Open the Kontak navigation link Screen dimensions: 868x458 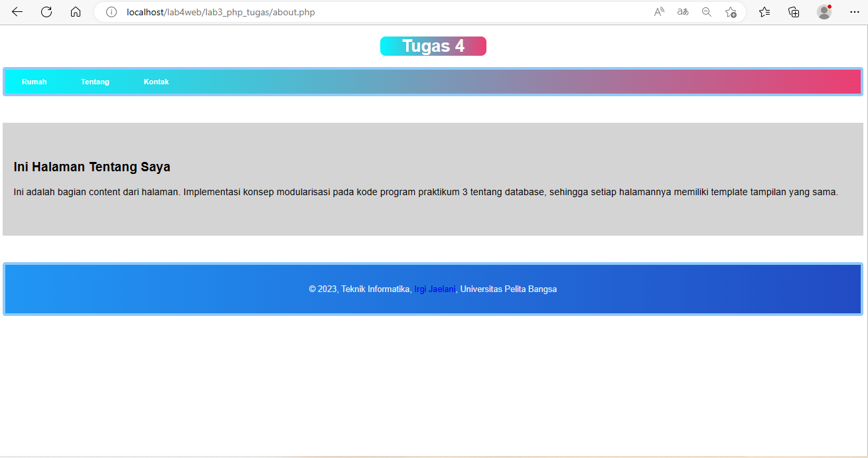point(156,82)
